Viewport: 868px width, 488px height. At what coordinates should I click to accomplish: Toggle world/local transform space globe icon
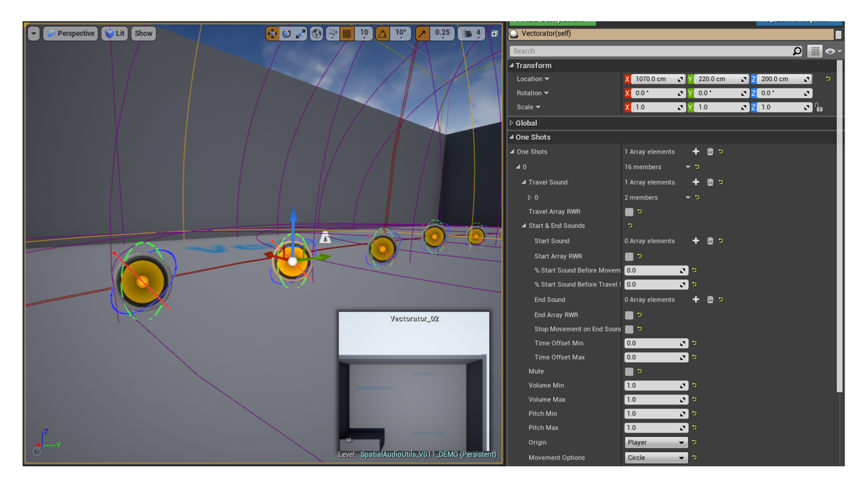pos(317,33)
